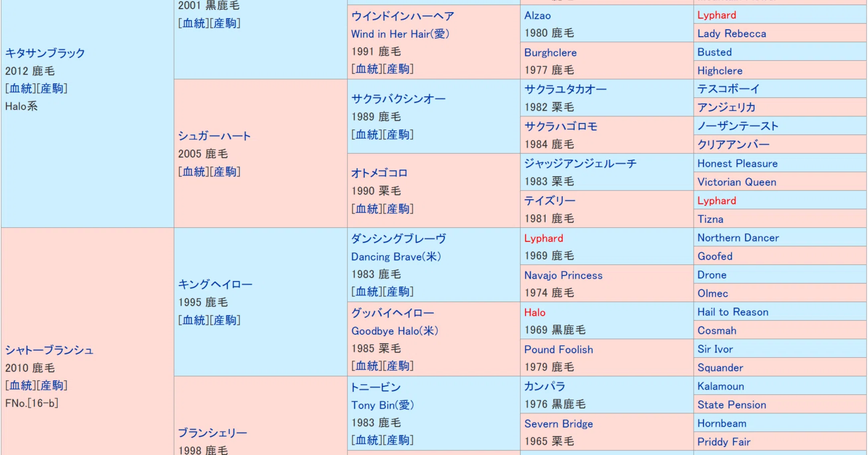Open the State Pension link
The width and height of the screenshot is (868, 455).
[x=732, y=405]
